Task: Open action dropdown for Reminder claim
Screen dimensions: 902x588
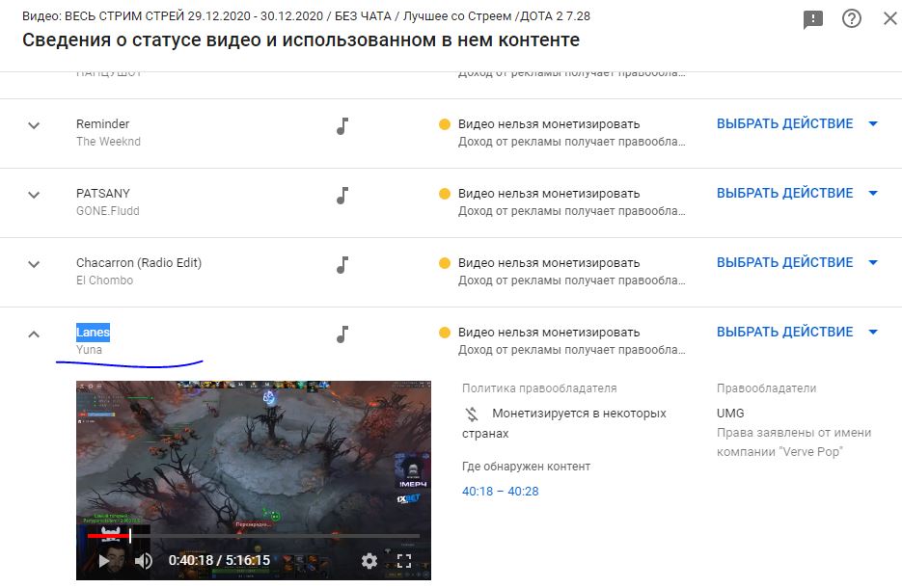Action: [797, 123]
